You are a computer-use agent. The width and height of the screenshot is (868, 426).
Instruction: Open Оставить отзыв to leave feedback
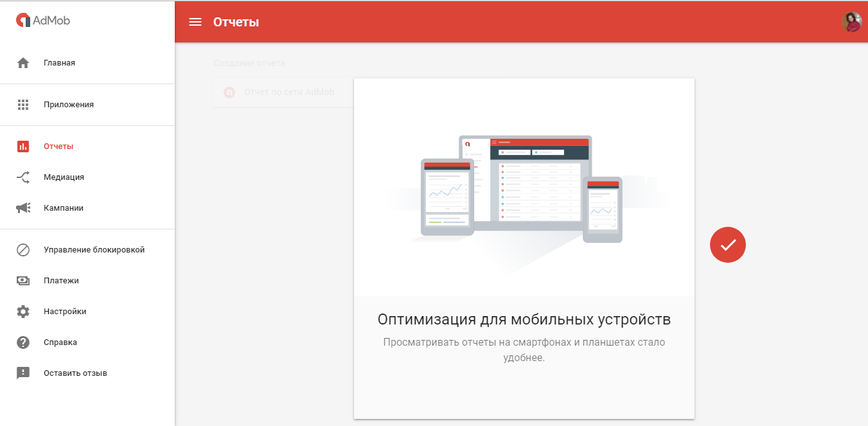76,373
